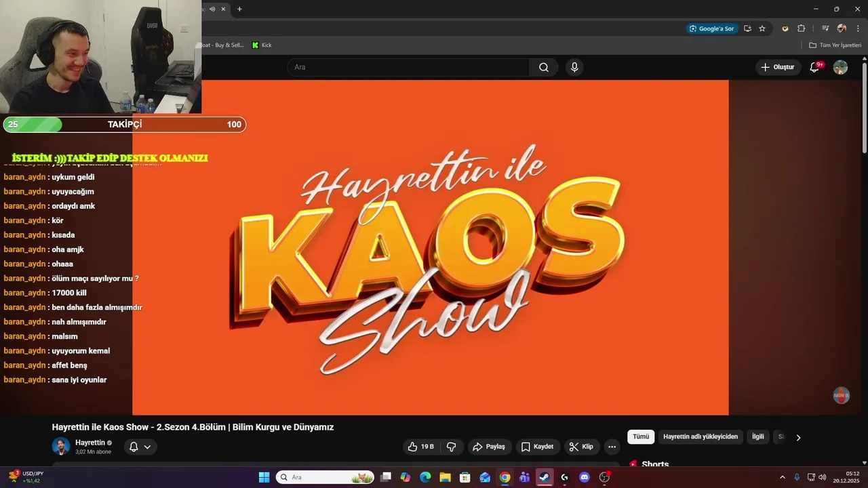Viewport: 868px width, 488px height.
Task: Dislike the video with thumbs down
Action: coord(451,447)
